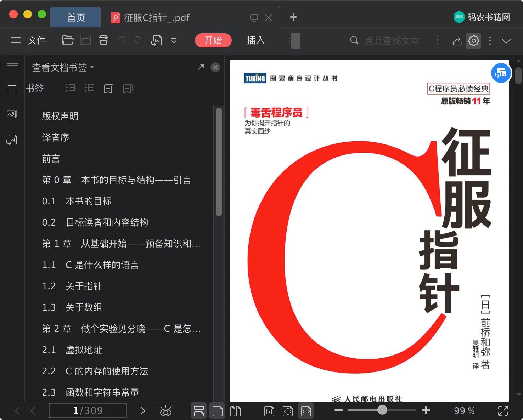Open the 查看文档书签 dropdown
Viewport: 523px width, 420px height.
[63, 67]
